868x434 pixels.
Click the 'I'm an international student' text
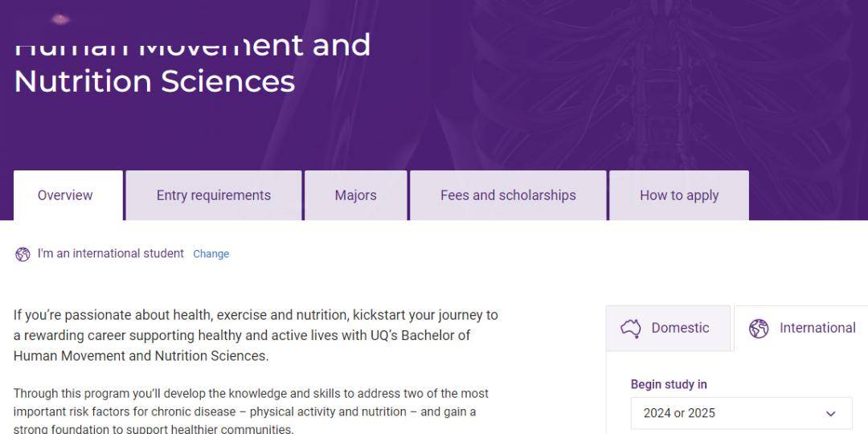pyautogui.click(x=111, y=253)
